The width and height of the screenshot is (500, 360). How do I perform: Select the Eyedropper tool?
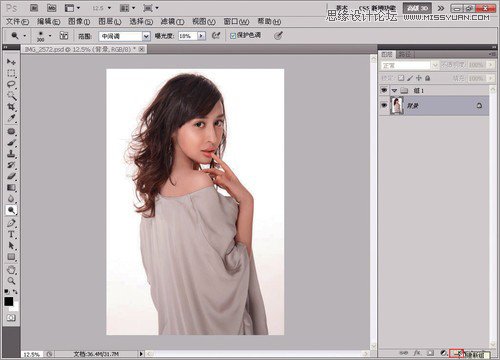pos(11,118)
